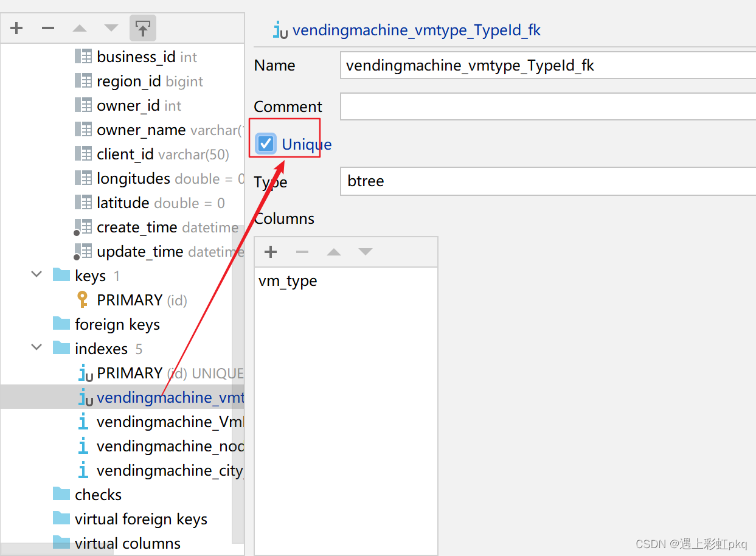Select the move-down arrow in the top toolbar
This screenshot has height=556, width=756.
pos(111,27)
